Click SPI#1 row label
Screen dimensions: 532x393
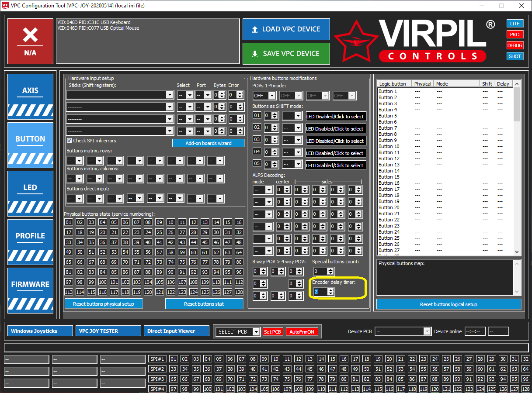(x=157, y=359)
